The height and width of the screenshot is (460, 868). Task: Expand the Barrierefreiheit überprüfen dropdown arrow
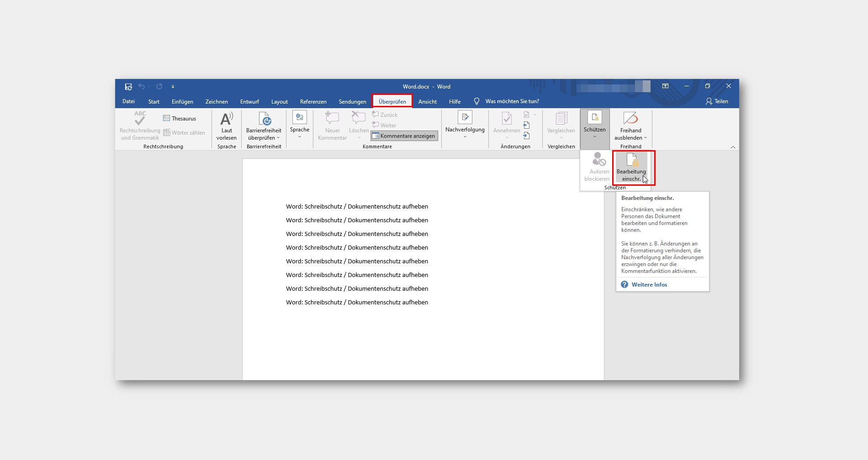click(x=278, y=138)
